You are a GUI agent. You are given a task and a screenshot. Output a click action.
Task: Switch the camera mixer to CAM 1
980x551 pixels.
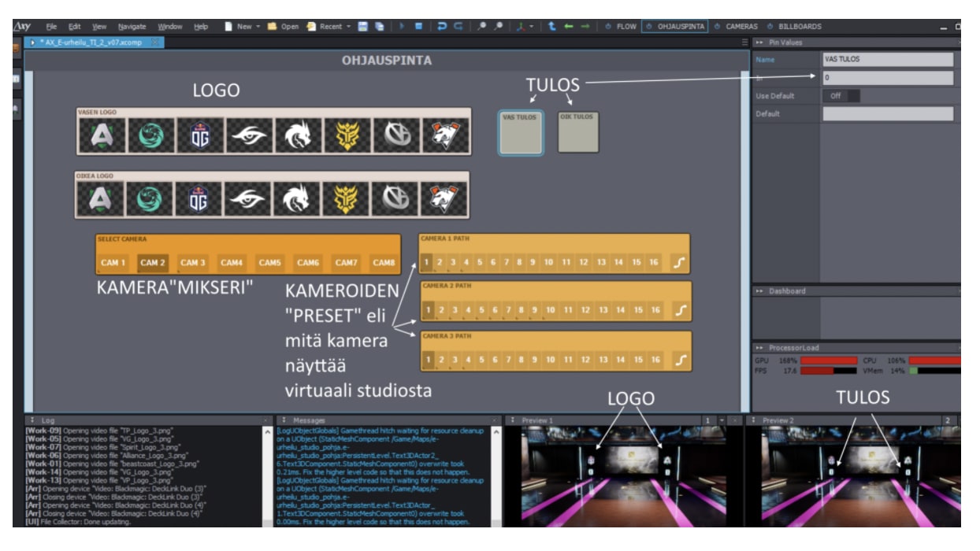(x=113, y=262)
